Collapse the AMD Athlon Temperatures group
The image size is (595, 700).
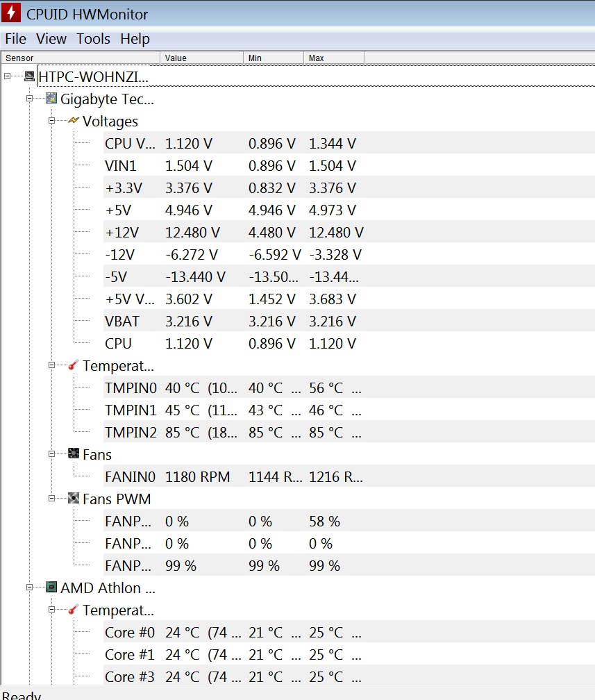(52, 610)
